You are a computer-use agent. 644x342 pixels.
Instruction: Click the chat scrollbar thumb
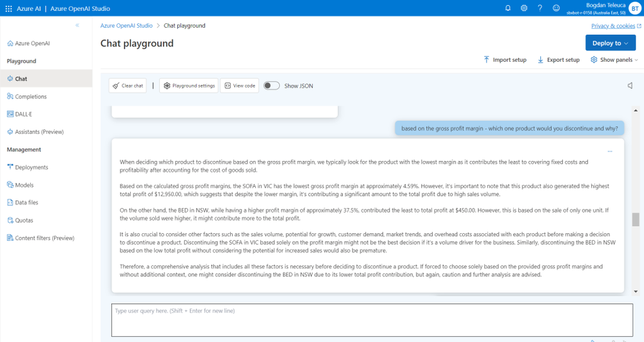(x=636, y=220)
